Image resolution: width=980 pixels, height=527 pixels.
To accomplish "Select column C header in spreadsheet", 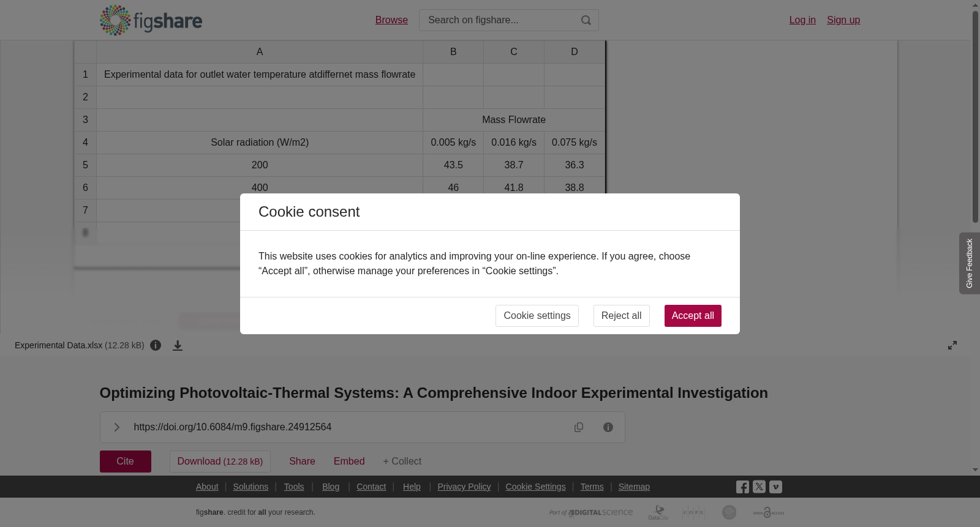I will pyautogui.click(x=514, y=52).
